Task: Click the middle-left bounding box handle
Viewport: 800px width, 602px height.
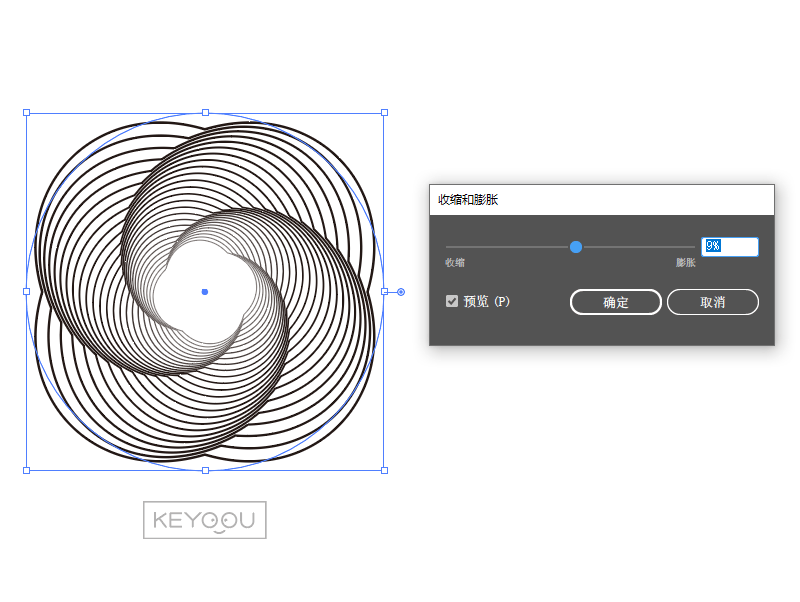Action: (x=27, y=291)
